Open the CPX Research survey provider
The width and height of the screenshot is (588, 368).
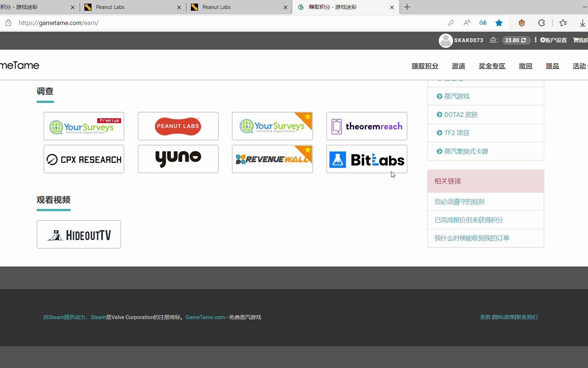[x=84, y=159]
